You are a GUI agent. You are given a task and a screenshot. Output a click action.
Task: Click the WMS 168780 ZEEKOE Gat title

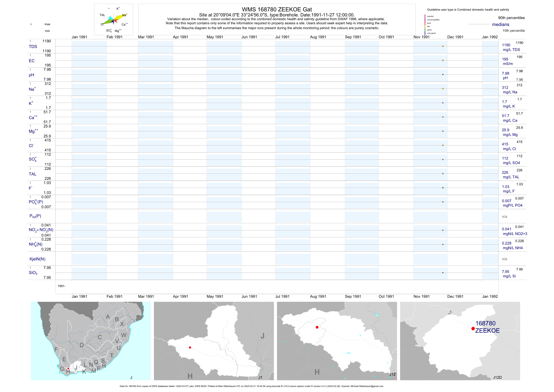[277, 9]
